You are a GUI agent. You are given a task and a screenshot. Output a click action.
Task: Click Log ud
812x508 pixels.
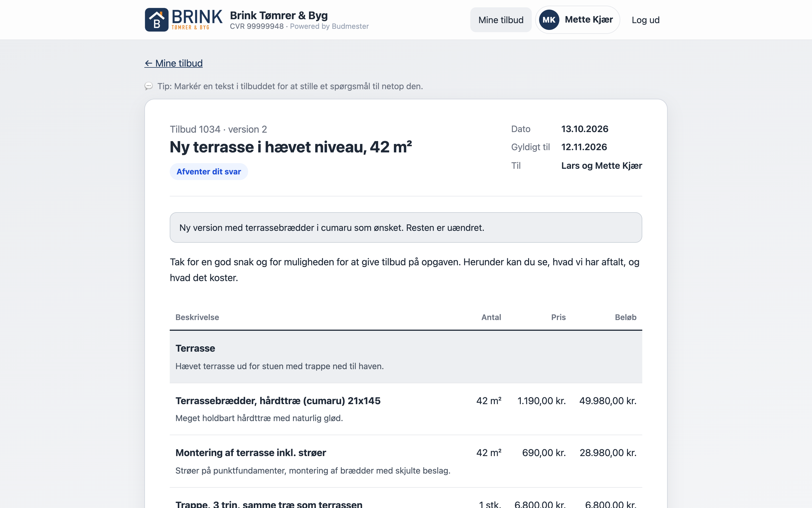click(645, 20)
